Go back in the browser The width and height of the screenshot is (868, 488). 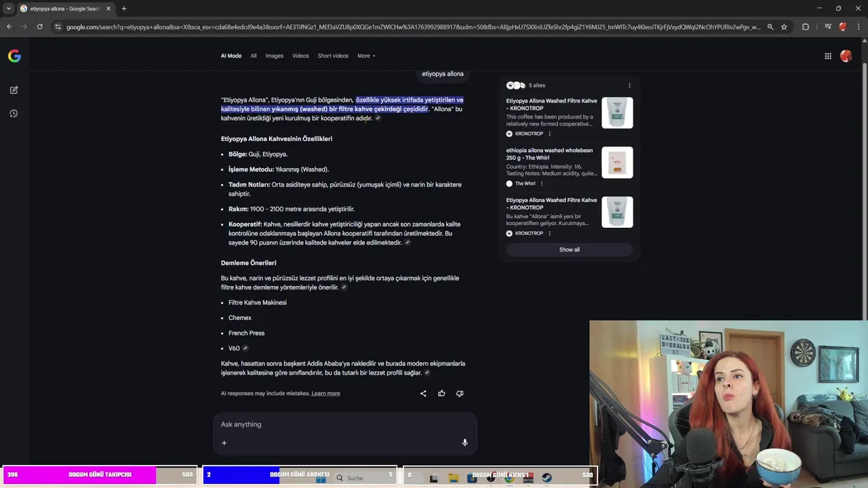9,26
